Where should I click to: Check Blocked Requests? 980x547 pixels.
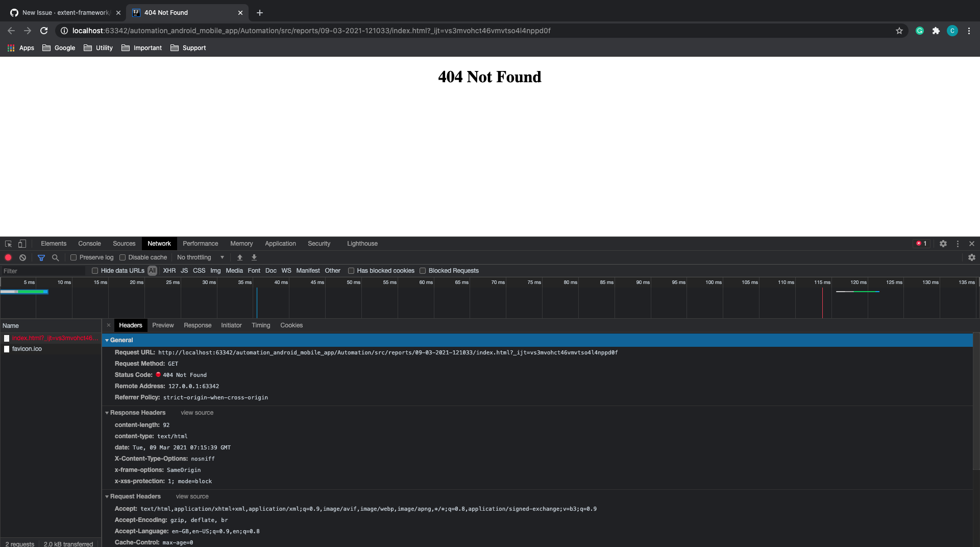[x=423, y=271]
